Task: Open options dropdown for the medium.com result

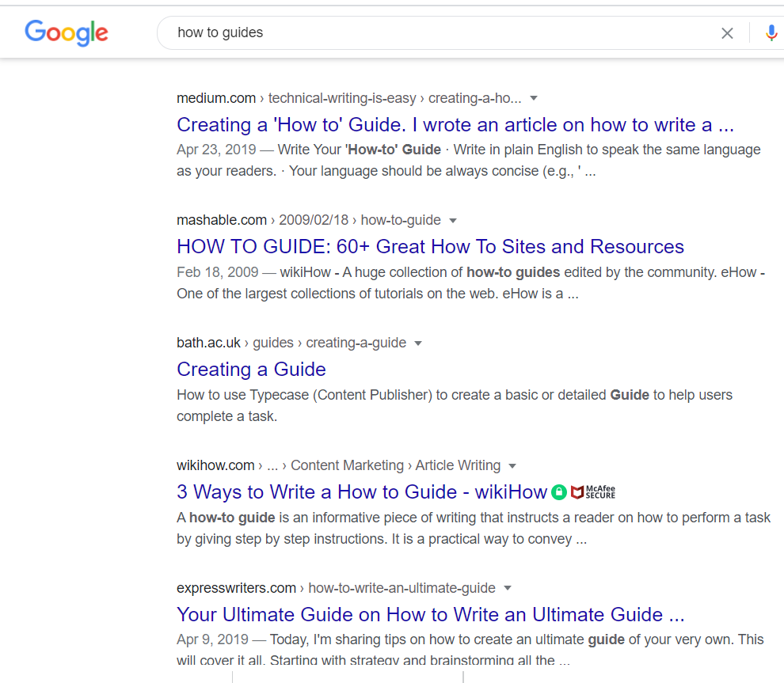Action: click(534, 97)
